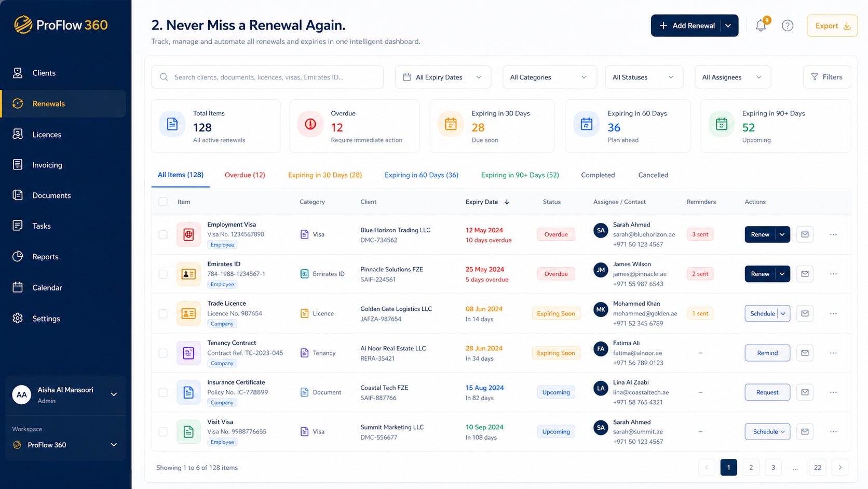Go to page 2 of results
The width and height of the screenshot is (868, 489).
tap(751, 468)
